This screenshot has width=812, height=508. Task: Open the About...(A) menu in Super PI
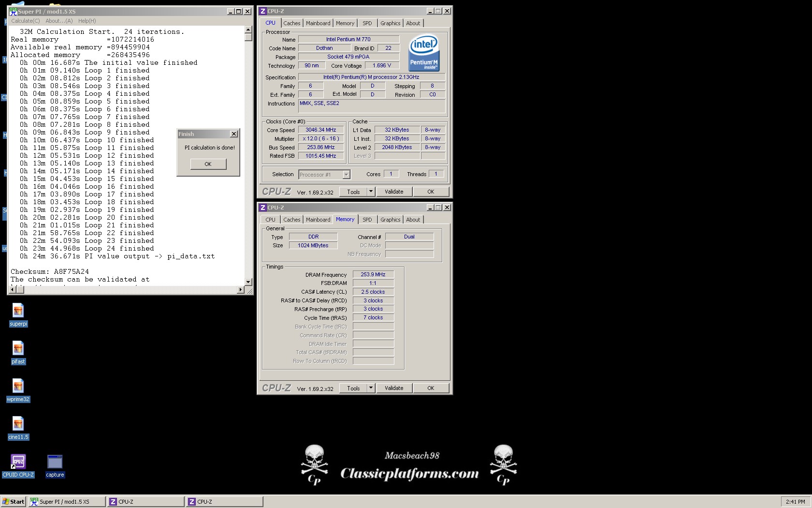pyautogui.click(x=59, y=21)
